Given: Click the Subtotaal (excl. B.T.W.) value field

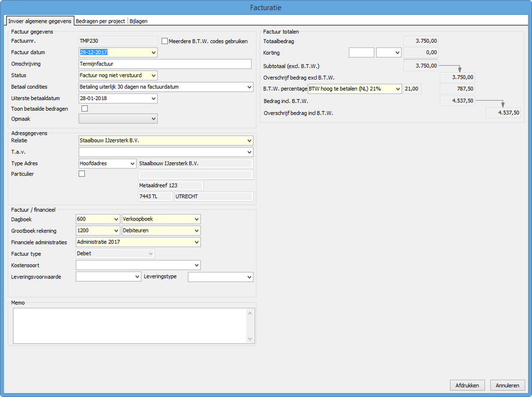Looking at the screenshot, I should [x=421, y=66].
